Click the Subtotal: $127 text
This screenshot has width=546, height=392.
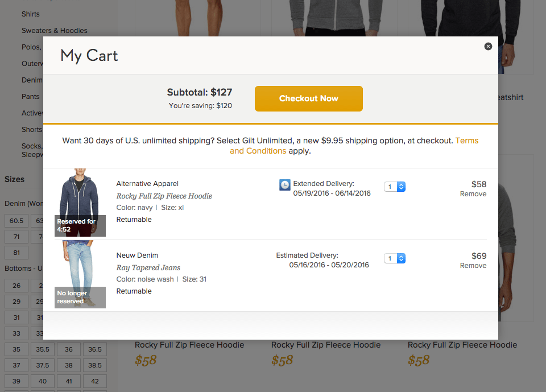coord(200,92)
